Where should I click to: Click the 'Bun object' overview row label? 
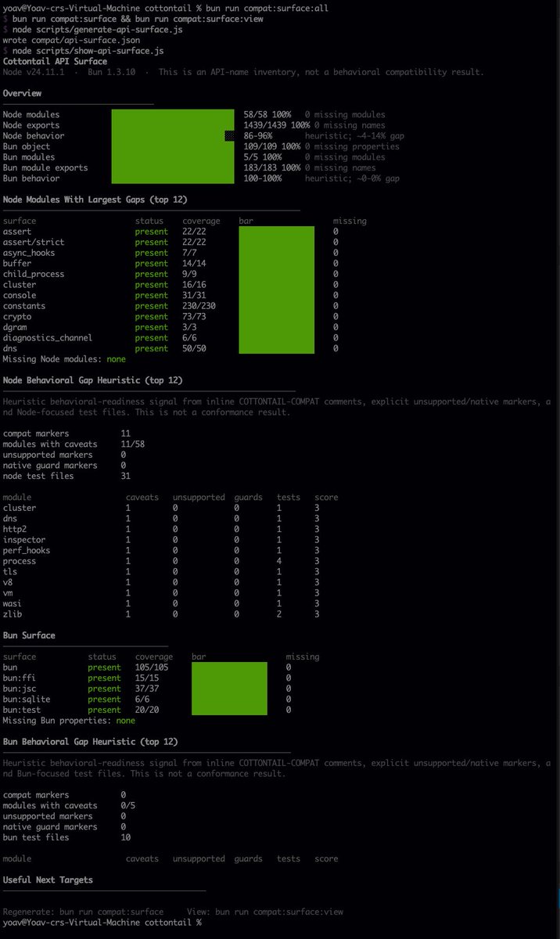click(x=27, y=146)
